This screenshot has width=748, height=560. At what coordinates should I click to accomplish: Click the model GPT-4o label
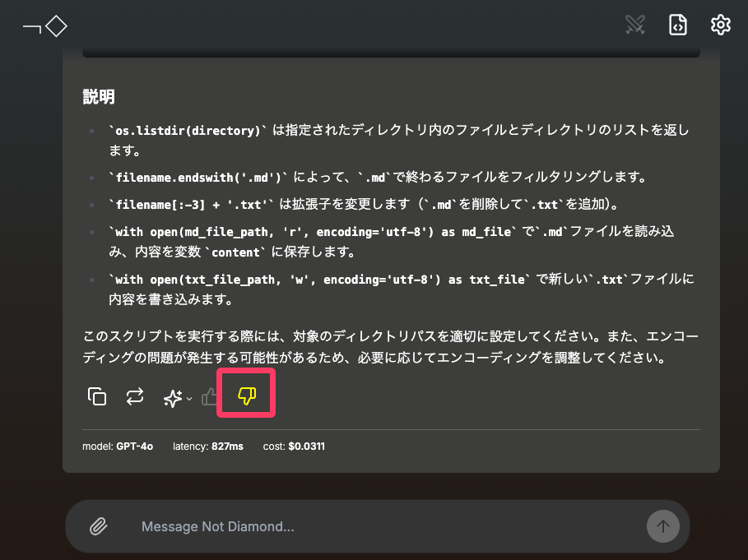point(117,447)
